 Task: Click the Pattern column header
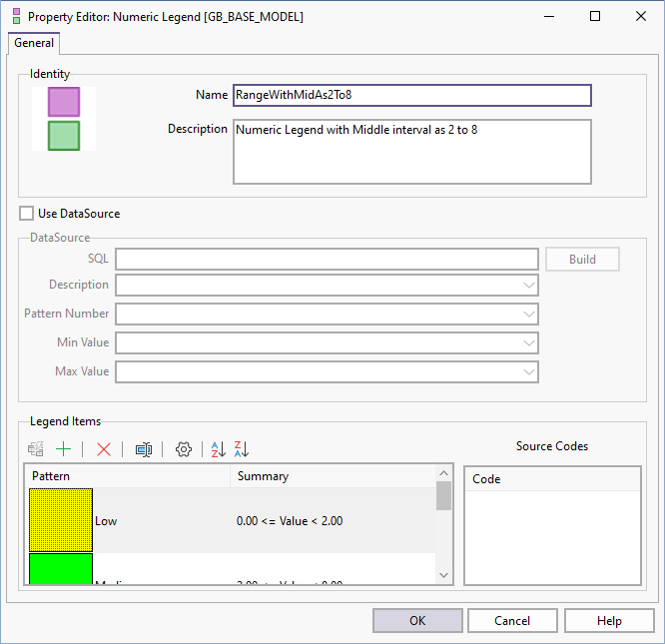pos(127,476)
